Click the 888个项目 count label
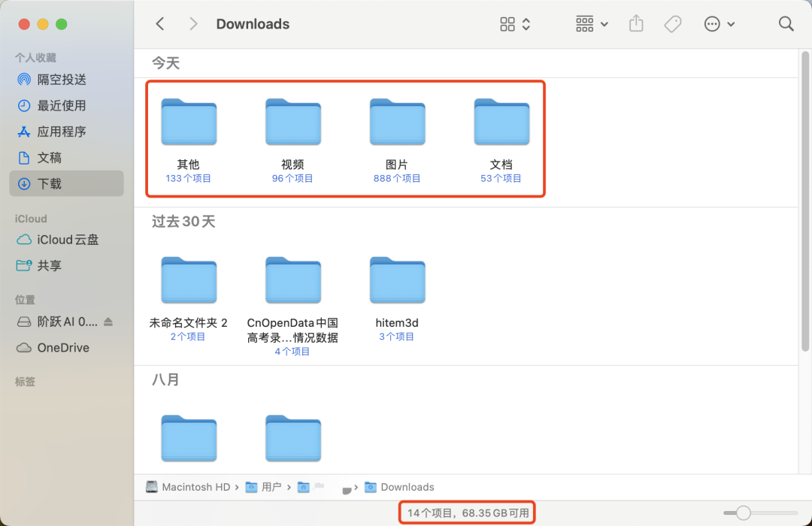The width and height of the screenshot is (812, 526). 397,179
